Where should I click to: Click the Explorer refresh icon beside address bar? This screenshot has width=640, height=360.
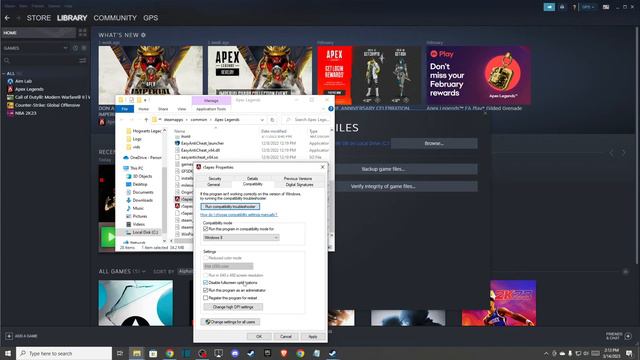pyautogui.click(x=272, y=120)
